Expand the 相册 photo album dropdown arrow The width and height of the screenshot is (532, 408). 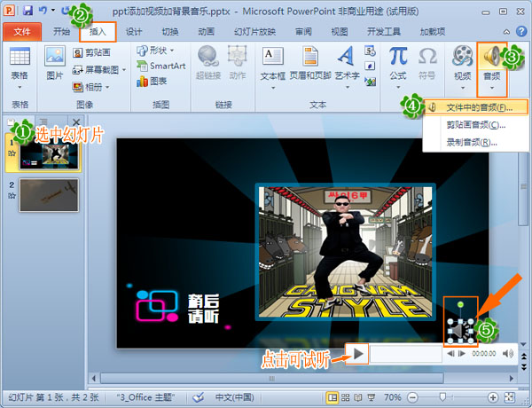pyautogui.click(x=107, y=87)
